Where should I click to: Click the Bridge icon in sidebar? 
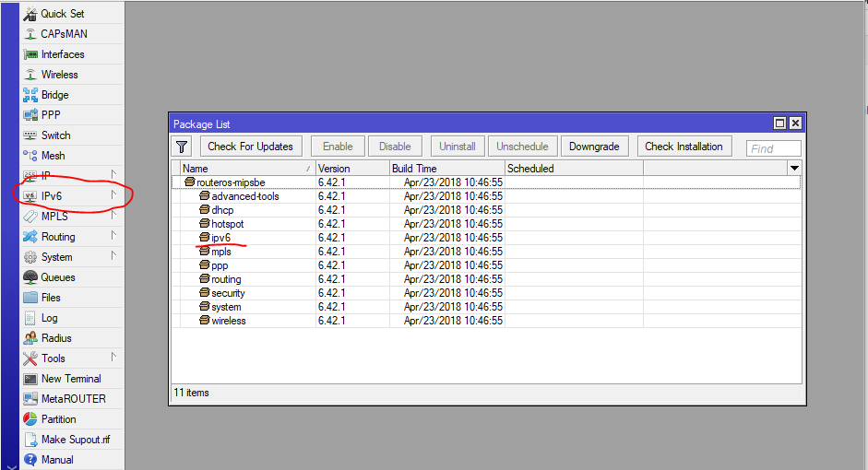[30, 95]
